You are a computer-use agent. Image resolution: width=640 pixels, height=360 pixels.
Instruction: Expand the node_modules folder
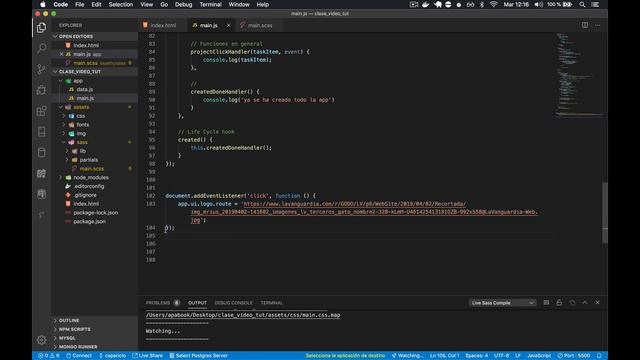coord(91,178)
